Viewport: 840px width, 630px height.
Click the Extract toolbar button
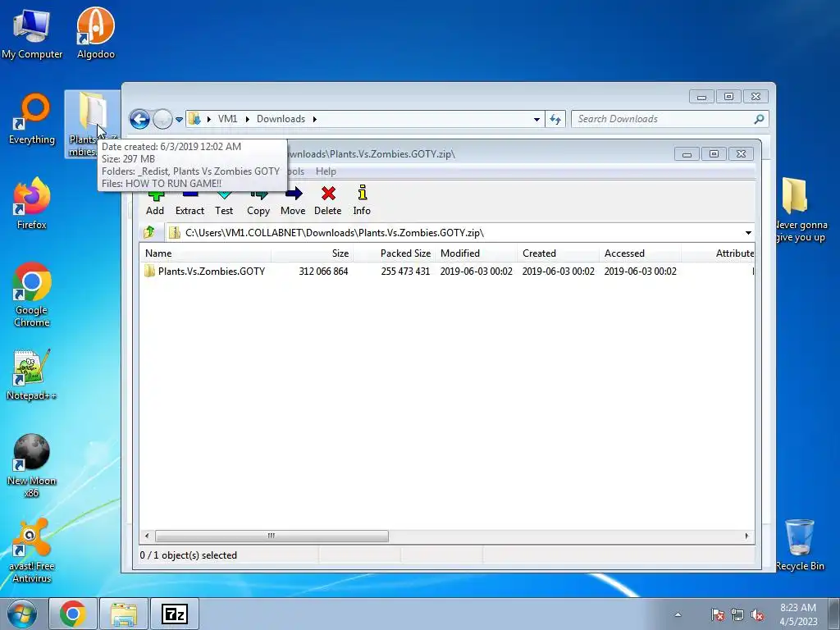point(189,203)
